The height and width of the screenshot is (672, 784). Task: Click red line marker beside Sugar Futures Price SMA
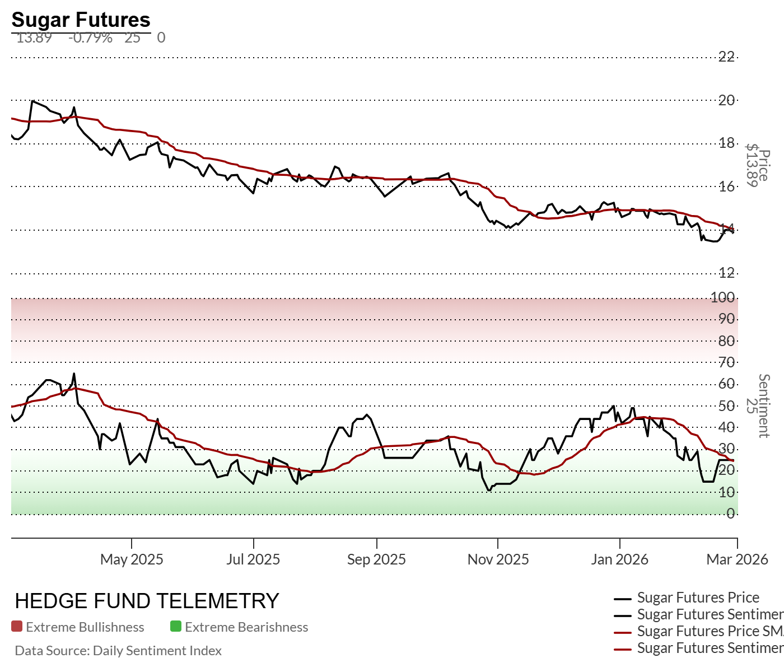coord(623,632)
